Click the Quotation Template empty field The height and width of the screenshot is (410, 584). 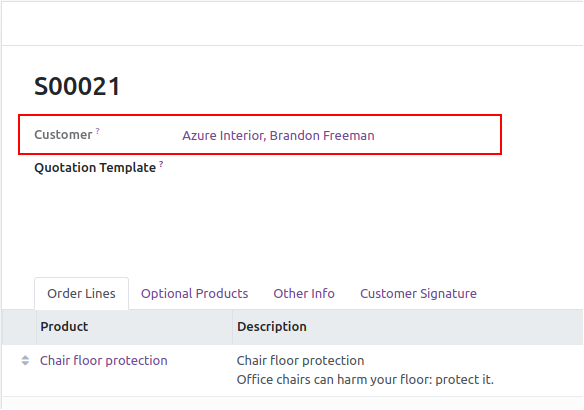[335, 168]
